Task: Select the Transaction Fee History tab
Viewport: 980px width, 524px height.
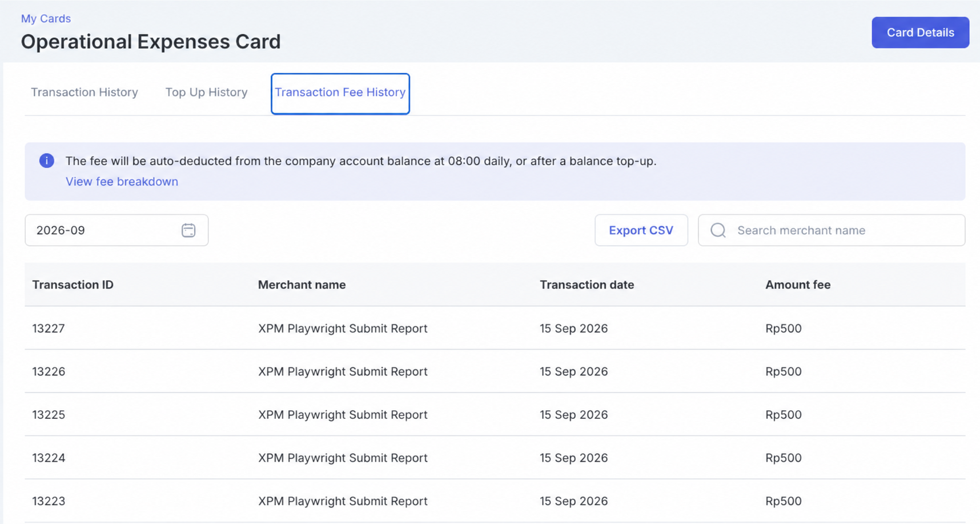Action: (340, 93)
